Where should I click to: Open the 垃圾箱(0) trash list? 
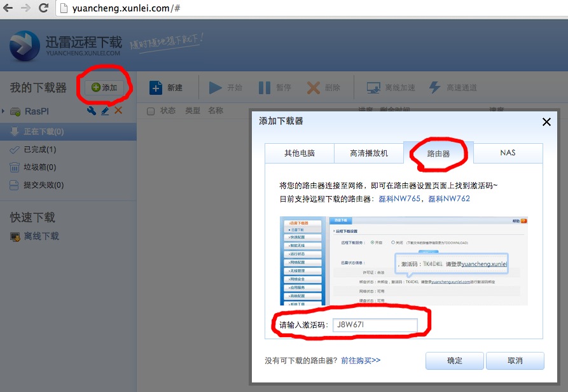[x=39, y=167]
